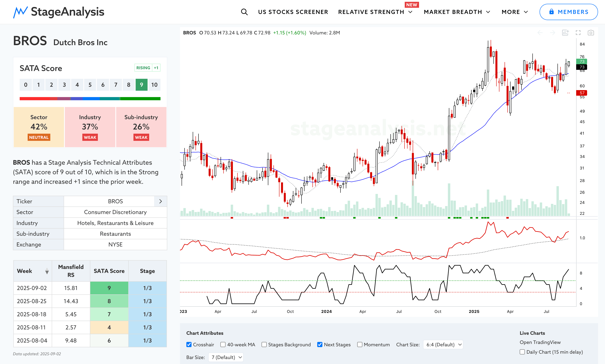Expand the Market Breadth menu chevron
The height and width of the screenshot is (364, 605).
click(488, 12)
